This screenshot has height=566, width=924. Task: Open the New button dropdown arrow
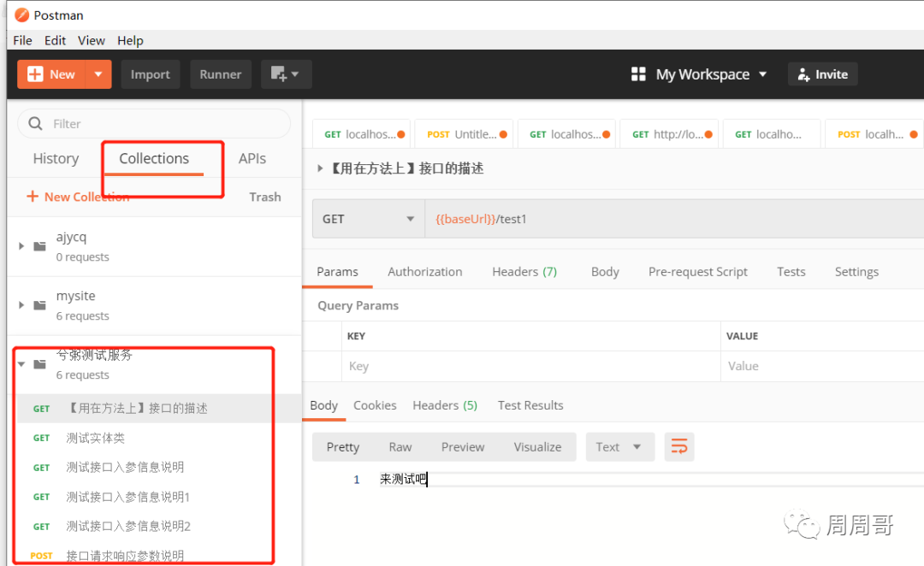(x=98, y=74)
